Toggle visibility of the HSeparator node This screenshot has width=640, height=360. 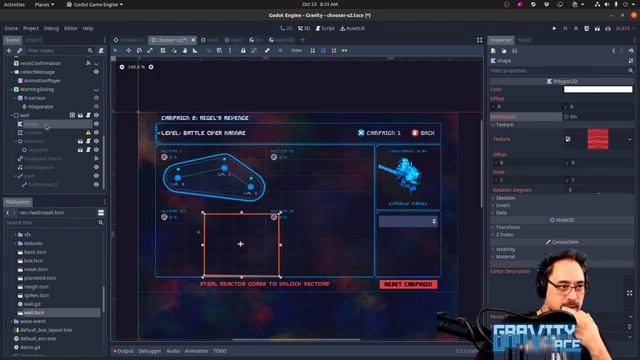coord(96,107)
